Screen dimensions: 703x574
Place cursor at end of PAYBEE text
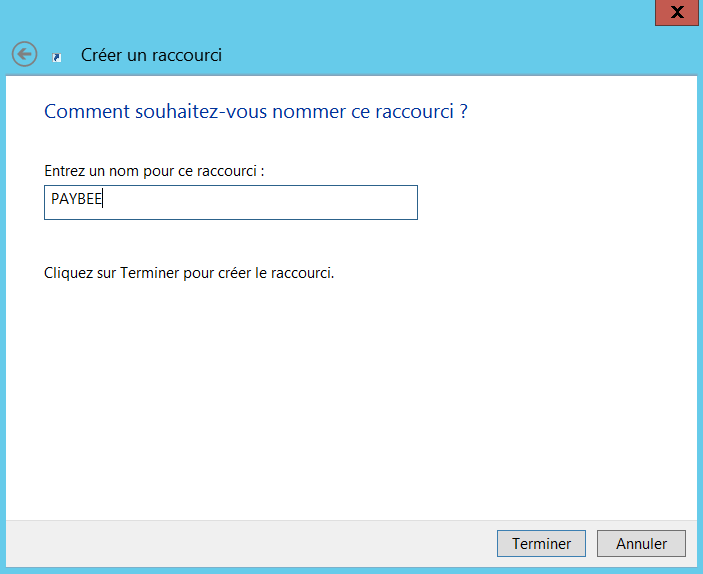104,200
